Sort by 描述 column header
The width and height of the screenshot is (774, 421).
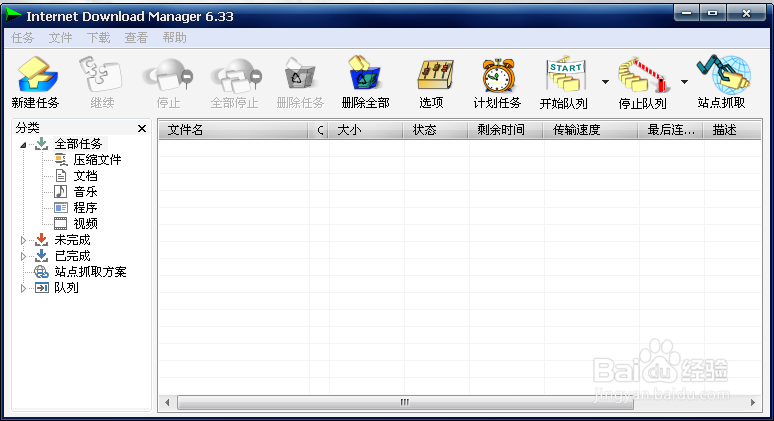[x=733, y=130]
